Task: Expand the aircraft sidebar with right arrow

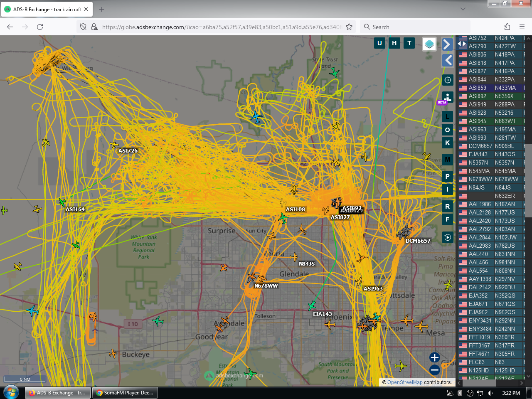Action: (447, 44)
